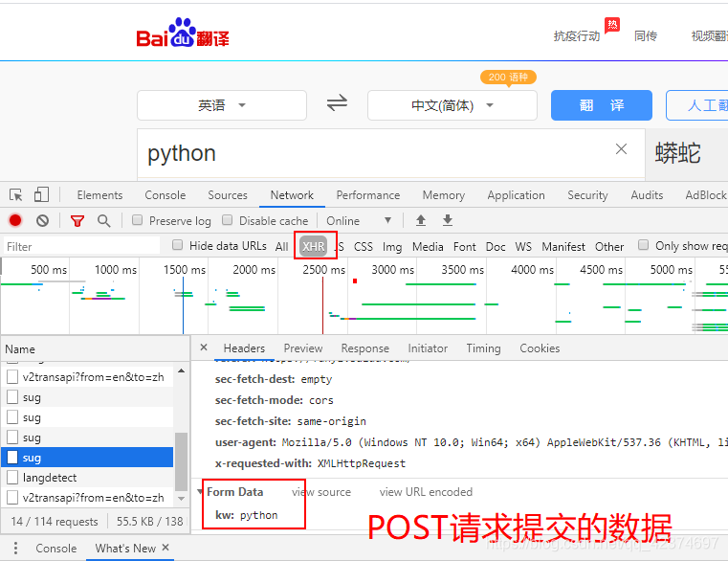Image resolution: width=728 pixels, height=561 pixels.
Task: Open the Sources tab
Action: tap(228, 195)
